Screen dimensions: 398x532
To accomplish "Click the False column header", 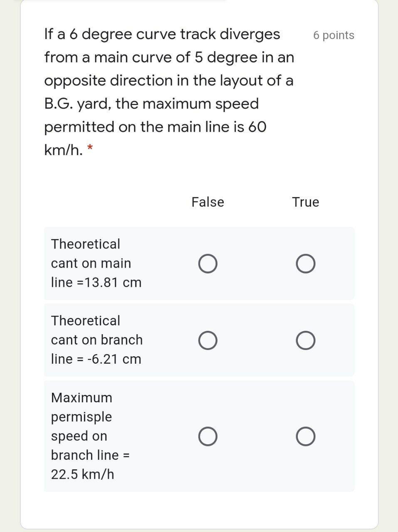I will point(208,202).
